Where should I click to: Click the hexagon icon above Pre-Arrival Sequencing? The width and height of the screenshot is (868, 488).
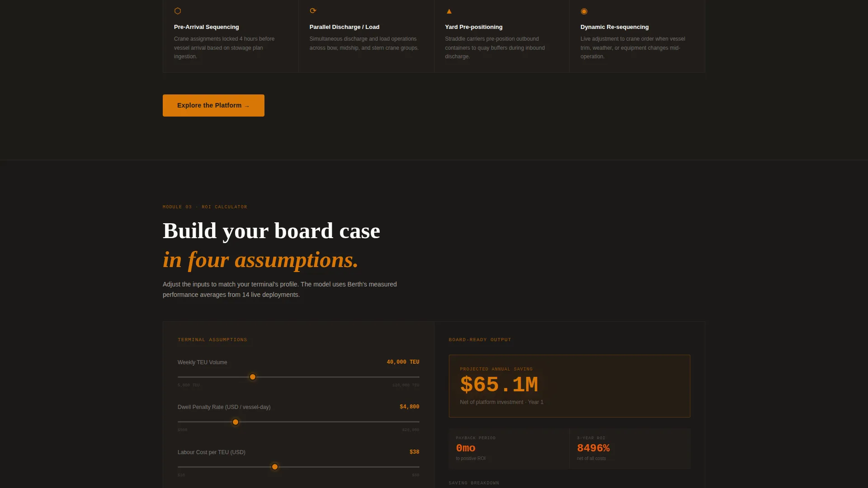pyautogui.click(x=178, y=11)
